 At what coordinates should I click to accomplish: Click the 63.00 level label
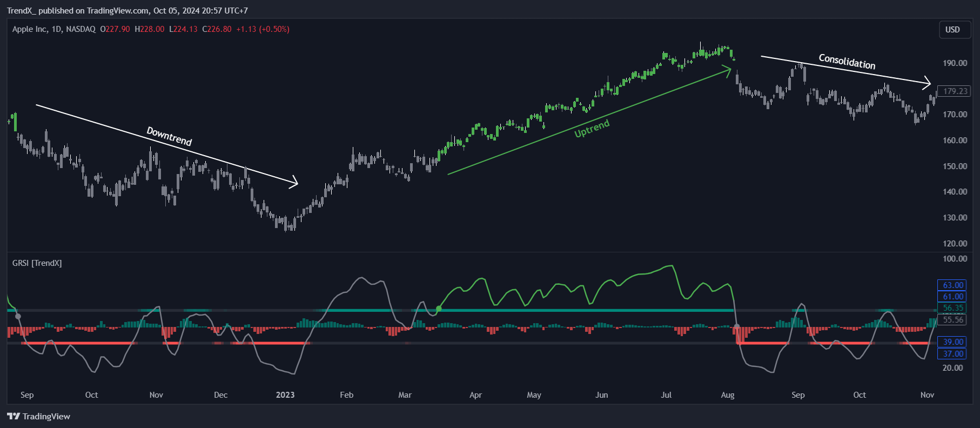coord(953,285)
